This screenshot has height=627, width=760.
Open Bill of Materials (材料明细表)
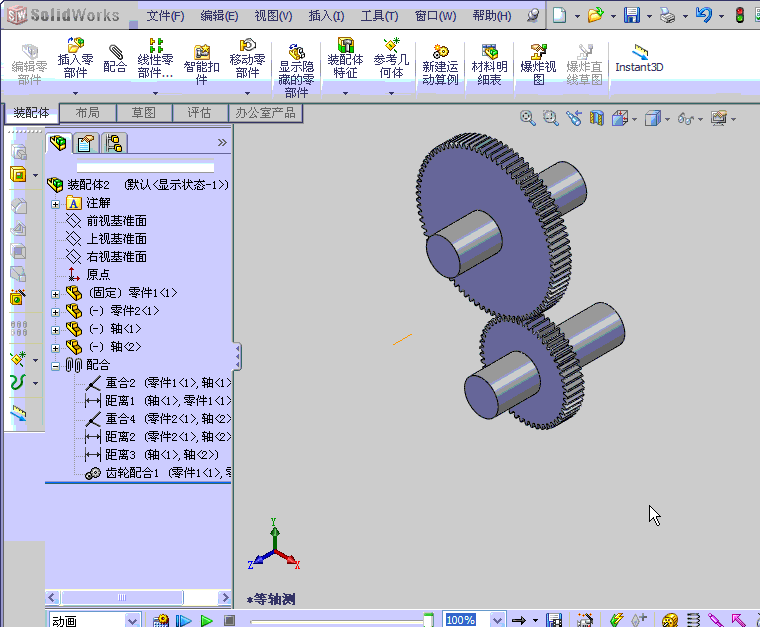[490, 65]
